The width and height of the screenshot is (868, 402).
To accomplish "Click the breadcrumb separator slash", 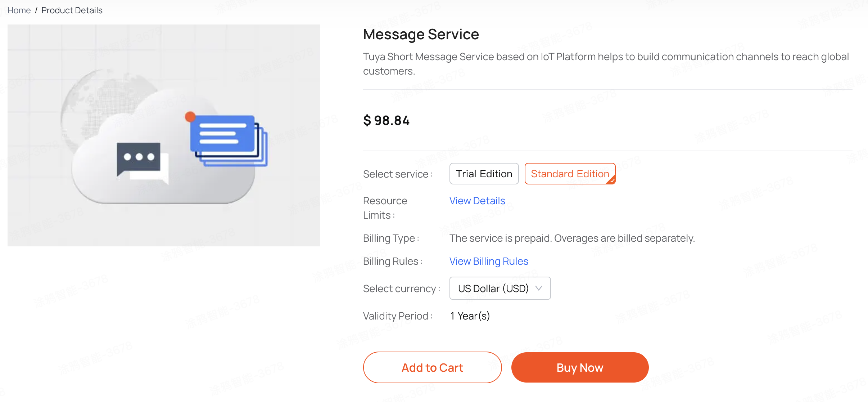I will pos(36,10).
